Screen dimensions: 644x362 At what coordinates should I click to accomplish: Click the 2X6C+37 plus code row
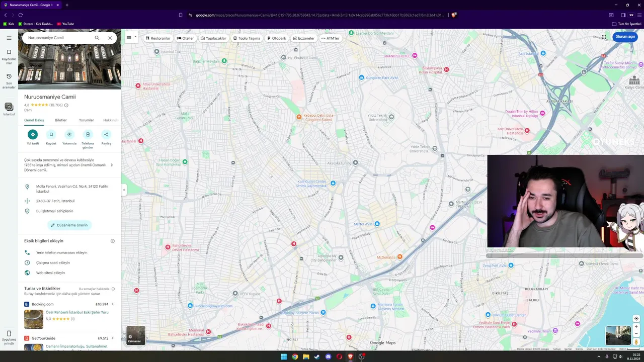click(x=69, y=201)
